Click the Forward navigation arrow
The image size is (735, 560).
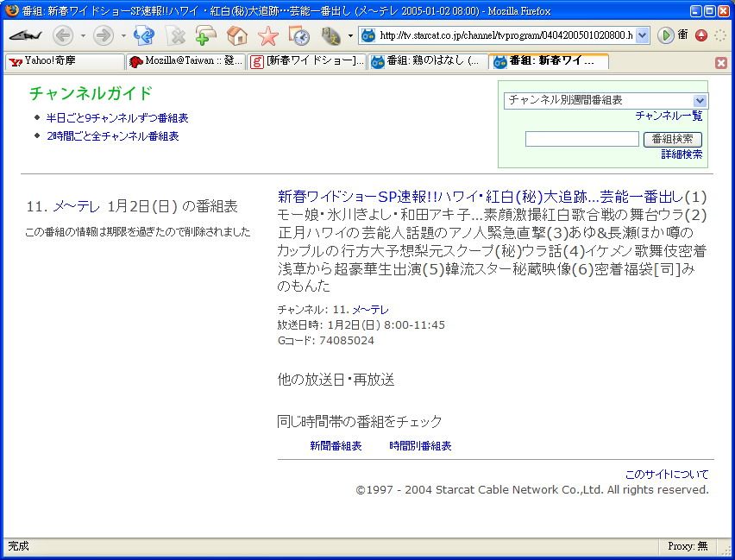click(103, 35)
